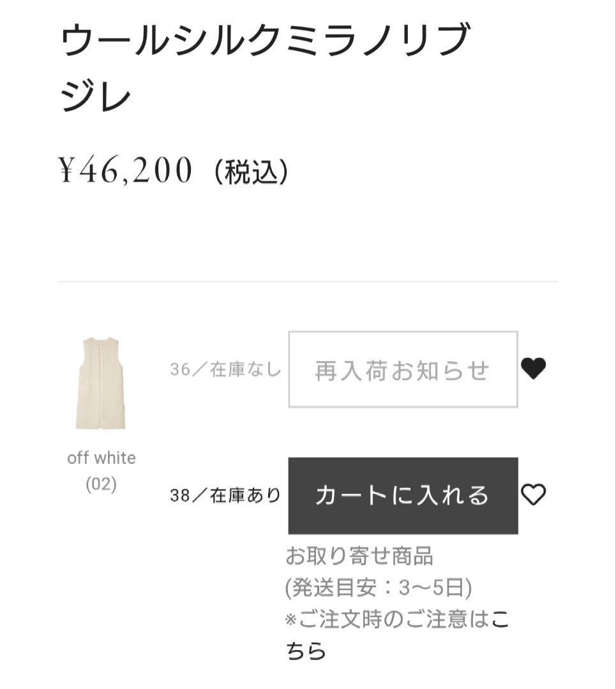
Task: Click the 発送目安：3〜5日 shipping estimate text
Action: [379, 588]
